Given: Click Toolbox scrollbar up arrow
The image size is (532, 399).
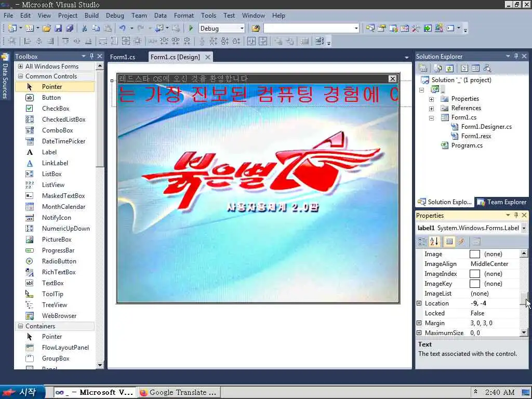Looking at the screenshot, I should 100,65.
